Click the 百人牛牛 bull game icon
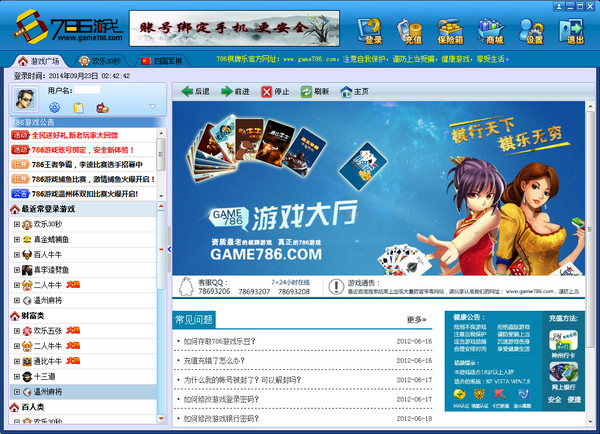This screenshot has height=434, width=600. (27, 255)
